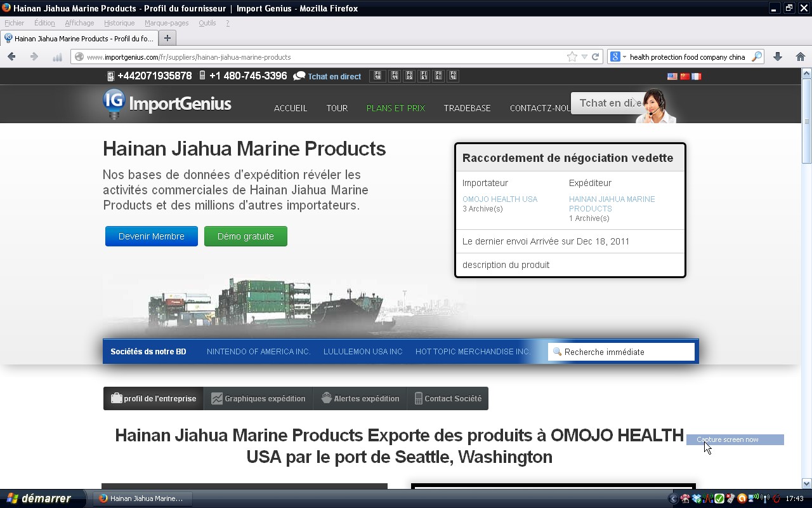Expand hidden tray icons with the arrow

coord(674,498)
